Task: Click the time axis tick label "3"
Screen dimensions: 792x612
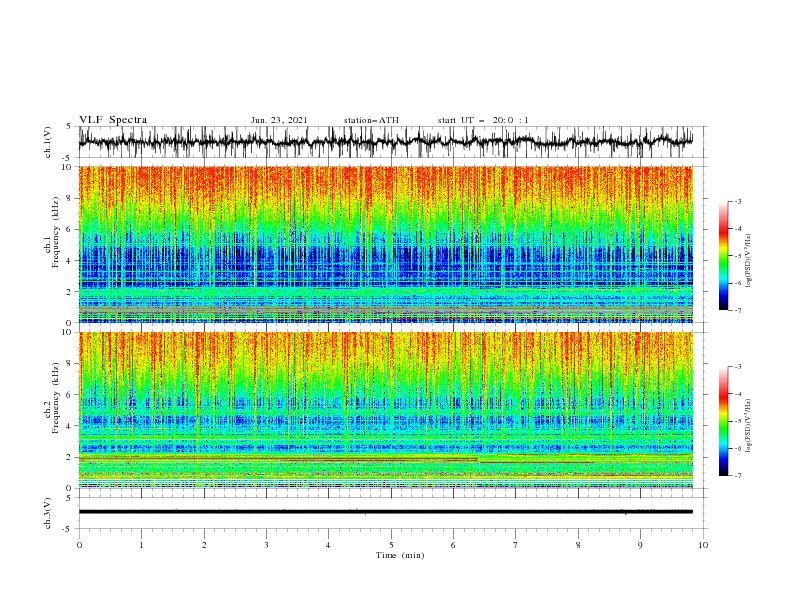Action: (266, 545)
